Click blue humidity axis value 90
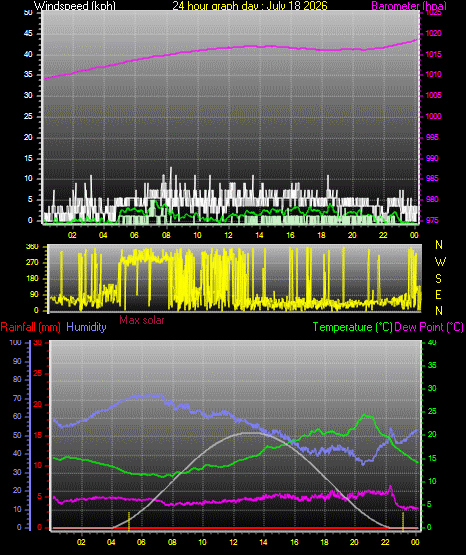Viewport: 466px width, 555px height. [17, 361]
